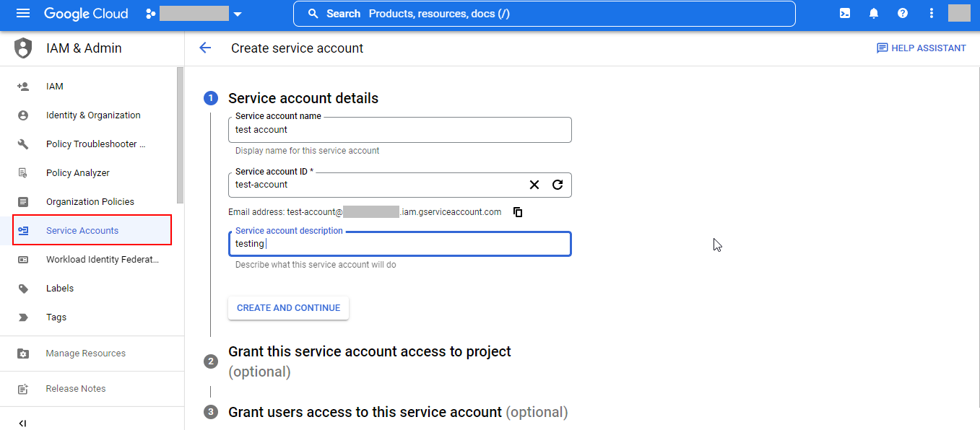Open the notifications bell
Image resolution: width=980 pixels, height=430 pixels.
click(x=874, y=14)
